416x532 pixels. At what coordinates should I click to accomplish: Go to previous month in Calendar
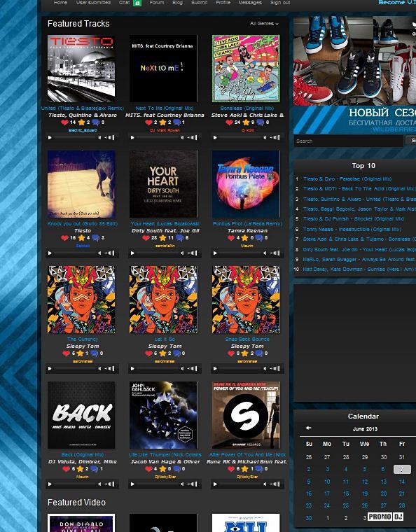click(x=308, y=428)
